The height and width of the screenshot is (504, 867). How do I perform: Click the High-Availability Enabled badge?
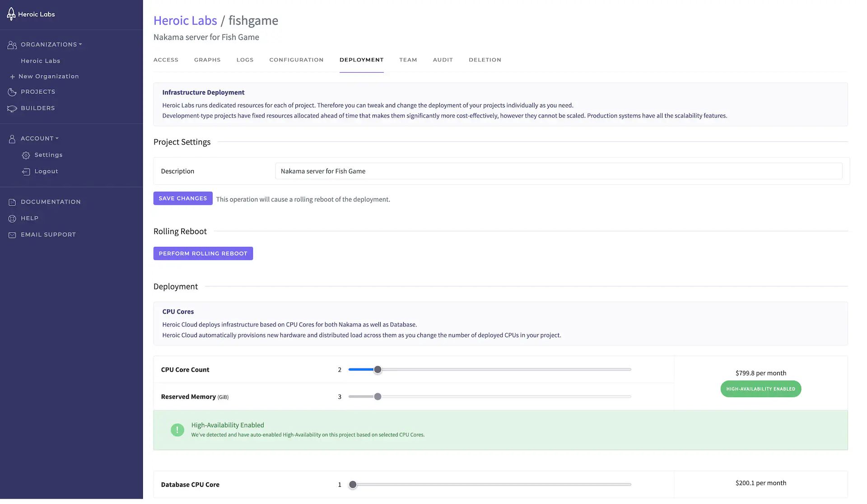[x=760, y=389]
